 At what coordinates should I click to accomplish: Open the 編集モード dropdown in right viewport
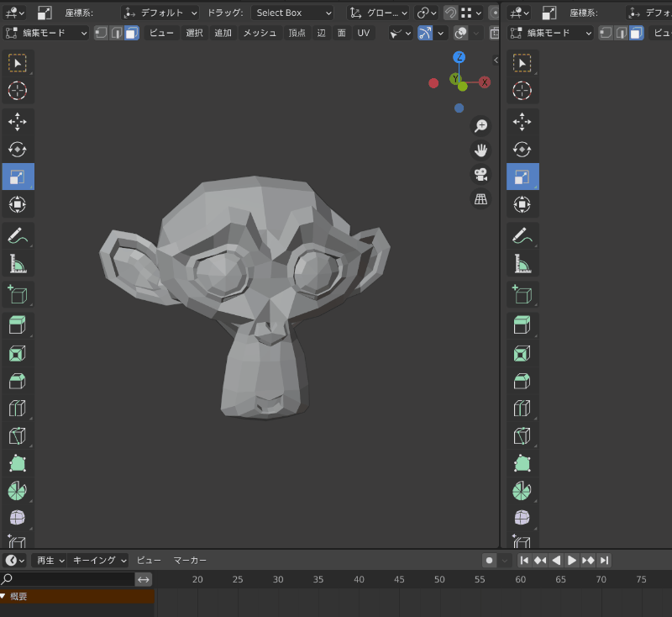click(x=551, y=33)
